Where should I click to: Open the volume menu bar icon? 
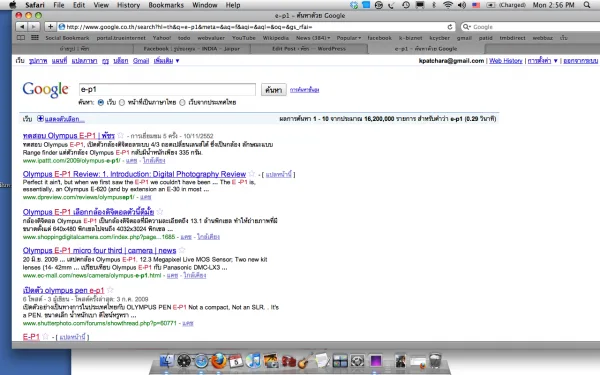pos(461,5)
